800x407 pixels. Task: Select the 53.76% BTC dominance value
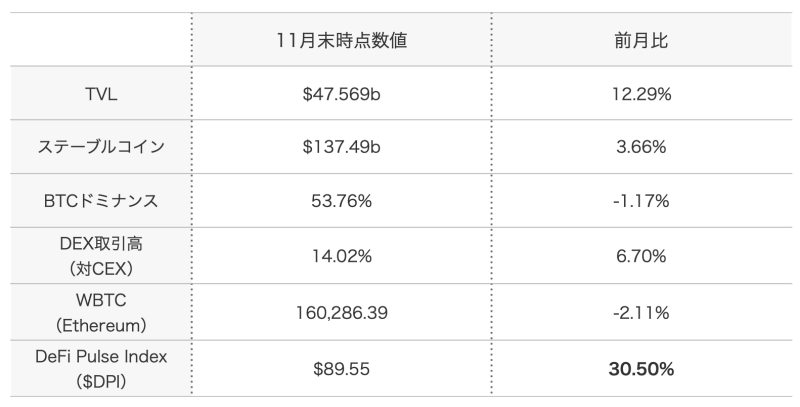tap(341, 201)
